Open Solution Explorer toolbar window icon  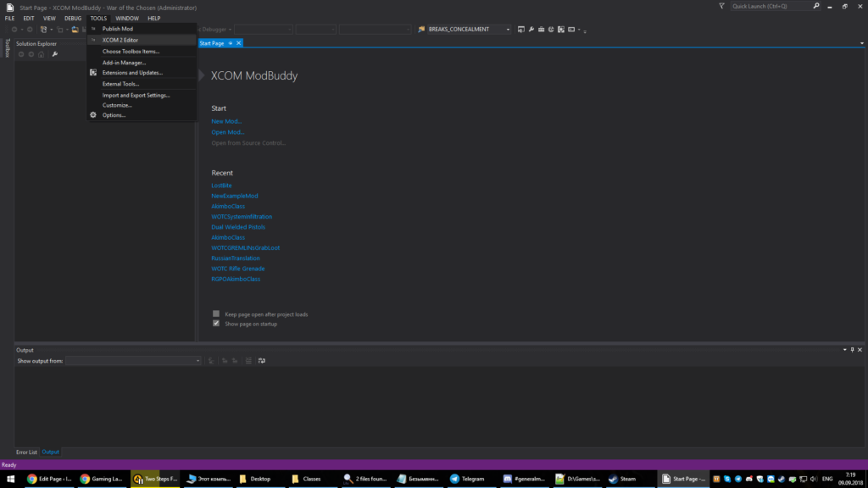[521, 30]
